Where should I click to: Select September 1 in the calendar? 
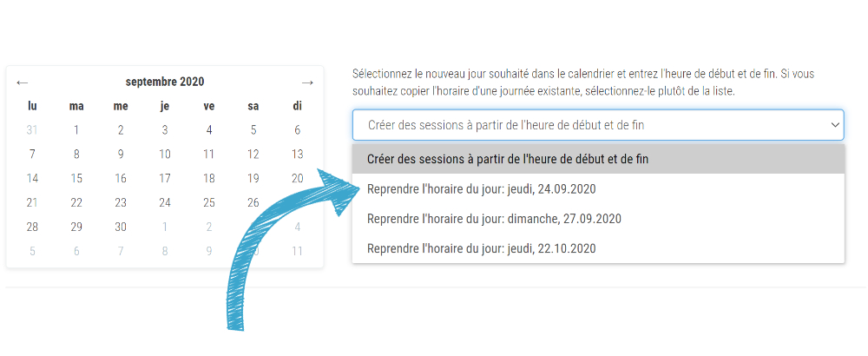76,130
